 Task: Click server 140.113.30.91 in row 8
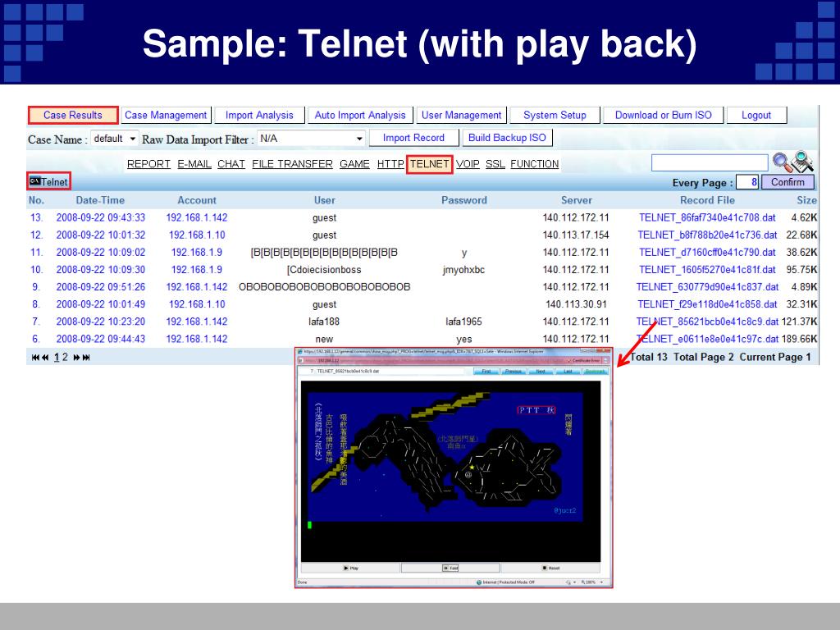[x=577, y=304]
